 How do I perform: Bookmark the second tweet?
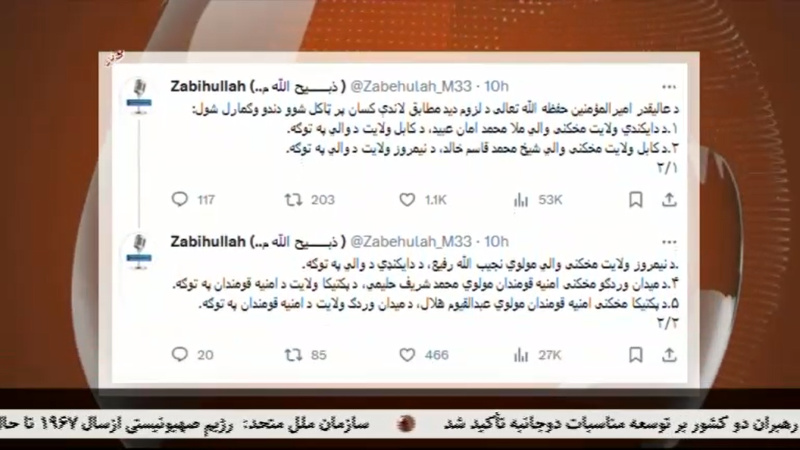click(636, 355)
